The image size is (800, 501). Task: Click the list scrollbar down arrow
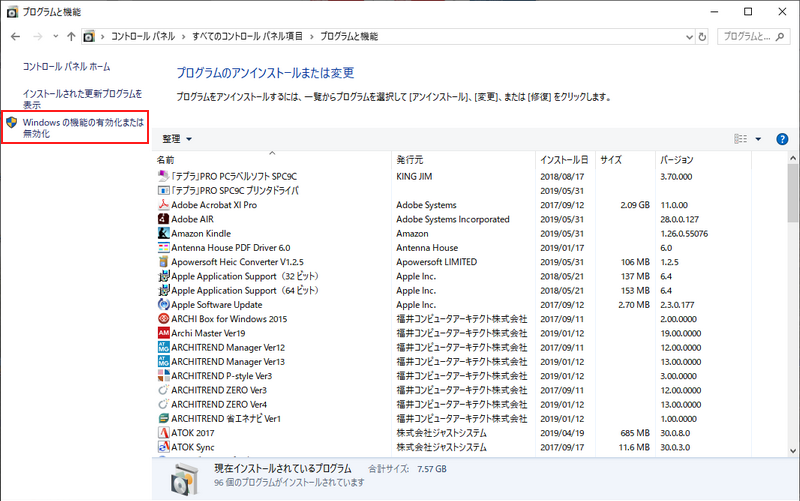pos(793,450)
